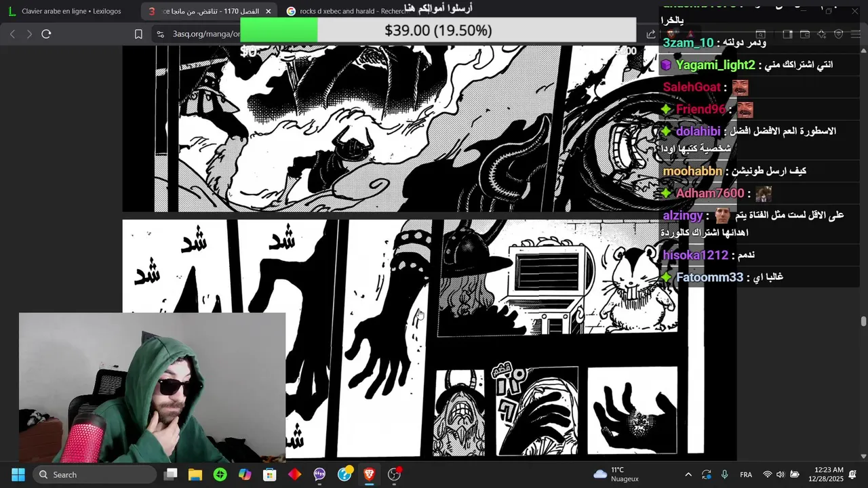Open the notifications bell in tray
This screenshot has height=488, width=868.
point(853,474)
